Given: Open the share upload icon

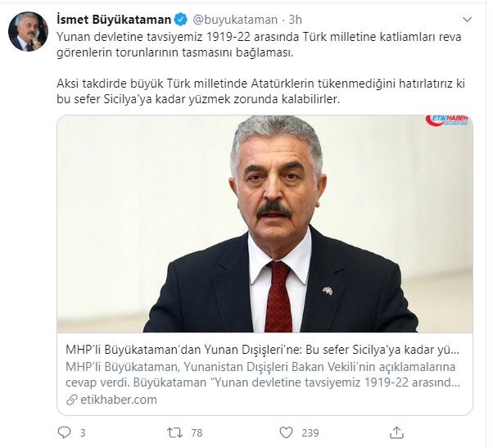Looking at the screenshot, I should coord(397,432).
